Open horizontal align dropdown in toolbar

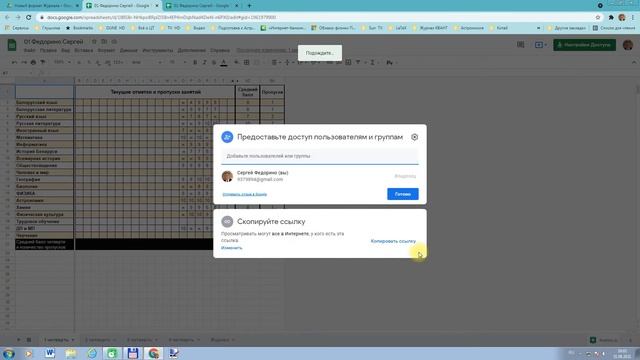276,62
